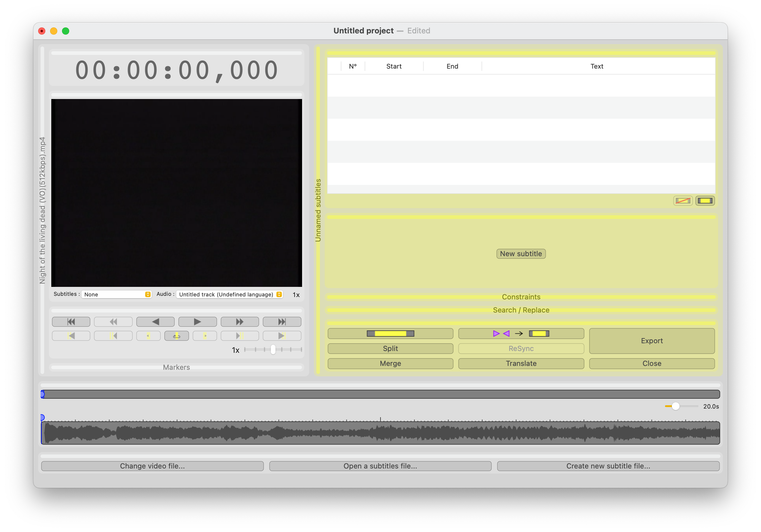Click the playback speed slider handle
761x532 pixels.
pyautogui.click(x=273, y=349)
